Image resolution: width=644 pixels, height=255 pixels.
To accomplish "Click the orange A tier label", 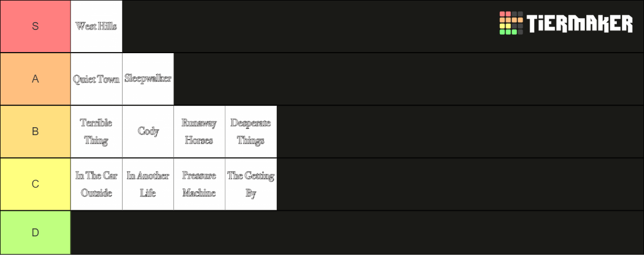I will (x=36, y=79).
